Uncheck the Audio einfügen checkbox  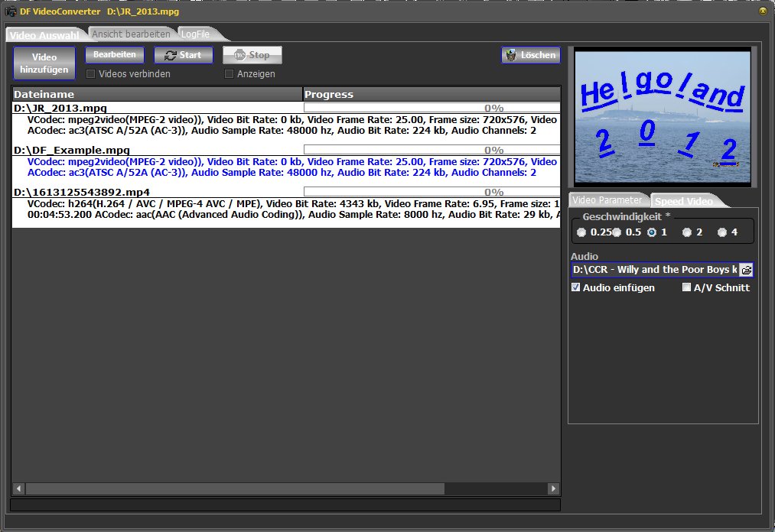tap(576, 288)
